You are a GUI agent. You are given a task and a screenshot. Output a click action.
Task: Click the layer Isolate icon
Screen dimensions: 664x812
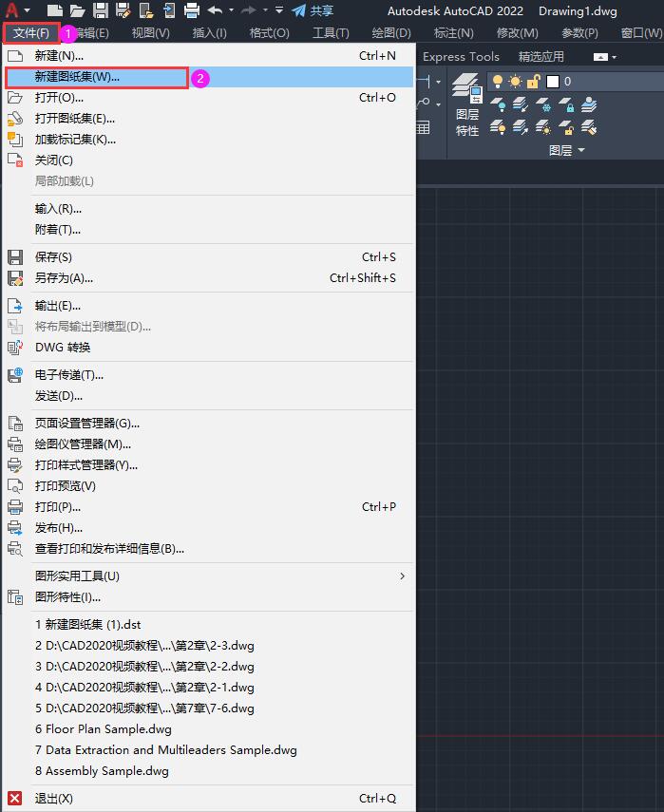tap(521, 105)
